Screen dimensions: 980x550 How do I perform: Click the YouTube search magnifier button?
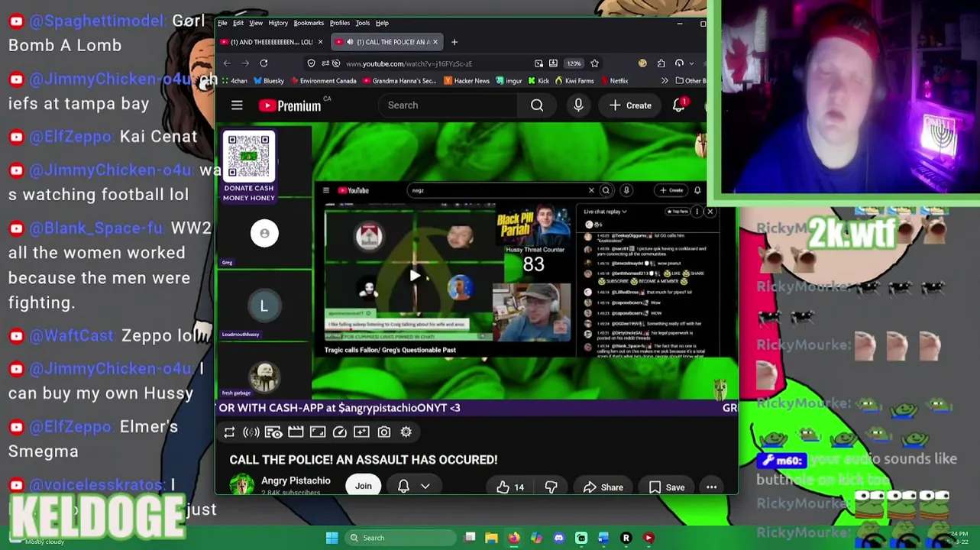point(537,105)
